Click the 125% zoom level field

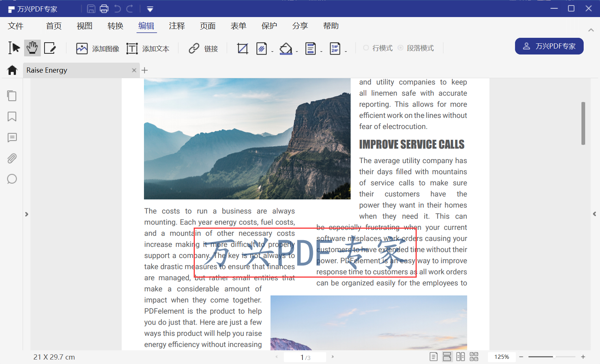click(502, 357)
